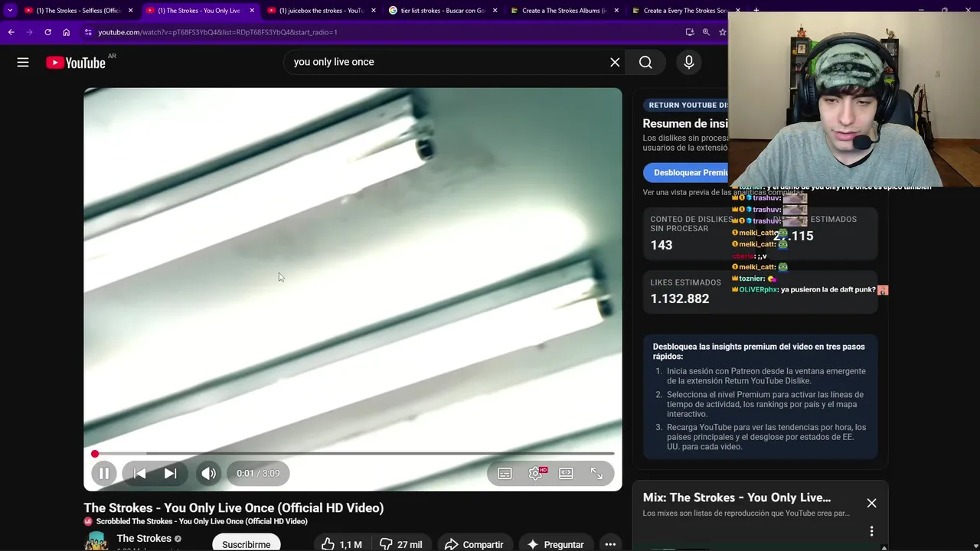The width and height of the screenshot is (980, 551).
Task: Close the Selfless browser tab
Action: (130, 11)
